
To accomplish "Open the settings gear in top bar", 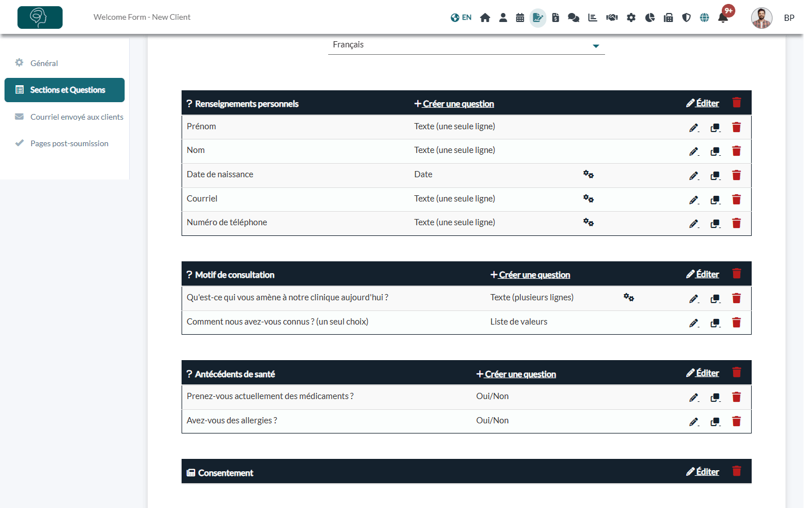I will click(x=631, y=17).
